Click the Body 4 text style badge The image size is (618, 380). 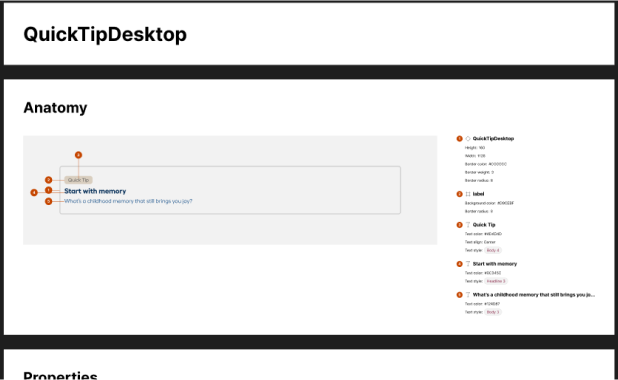493,250
